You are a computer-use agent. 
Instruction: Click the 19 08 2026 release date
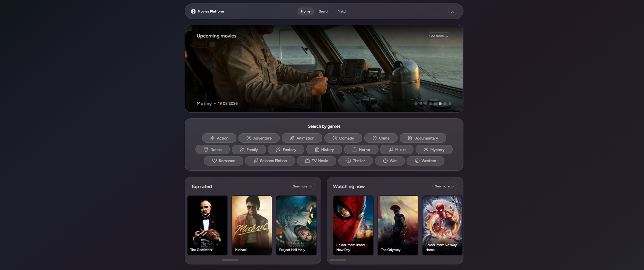pos(228,103)
